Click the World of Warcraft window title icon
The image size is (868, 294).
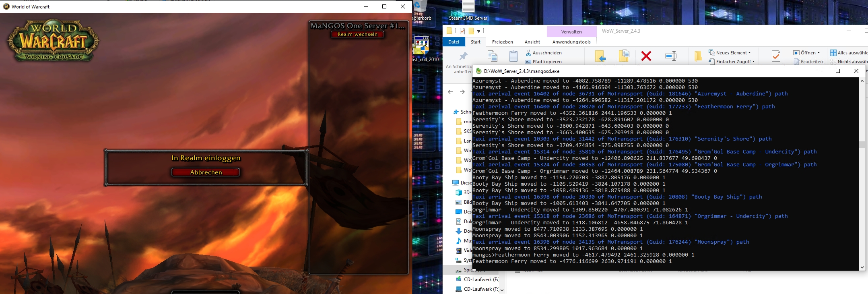click(6, 6)
